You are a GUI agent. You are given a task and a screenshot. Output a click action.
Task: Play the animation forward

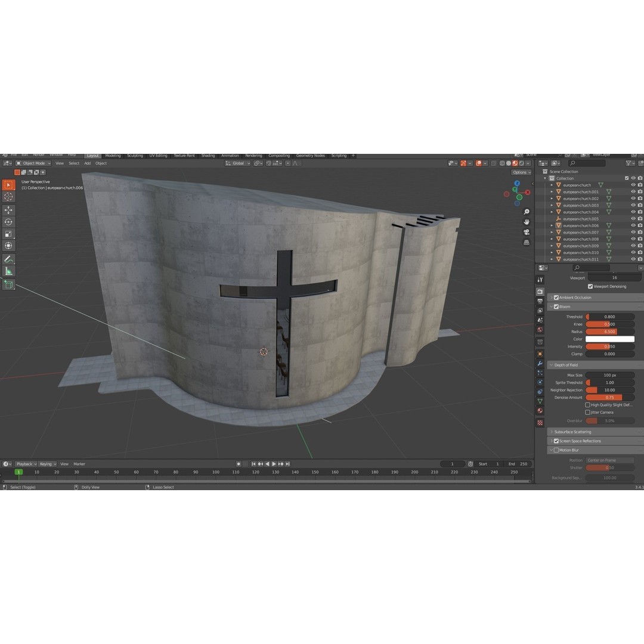274,464
